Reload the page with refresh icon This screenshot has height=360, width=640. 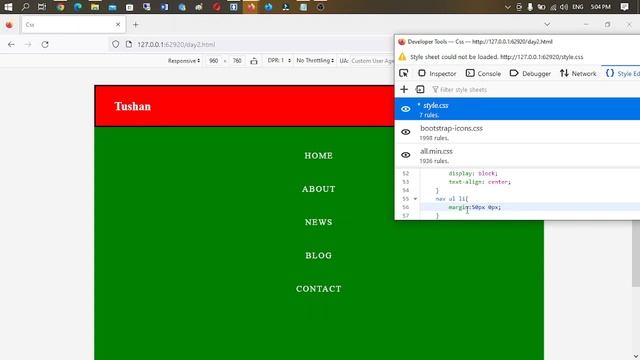[x=45, y=44]
